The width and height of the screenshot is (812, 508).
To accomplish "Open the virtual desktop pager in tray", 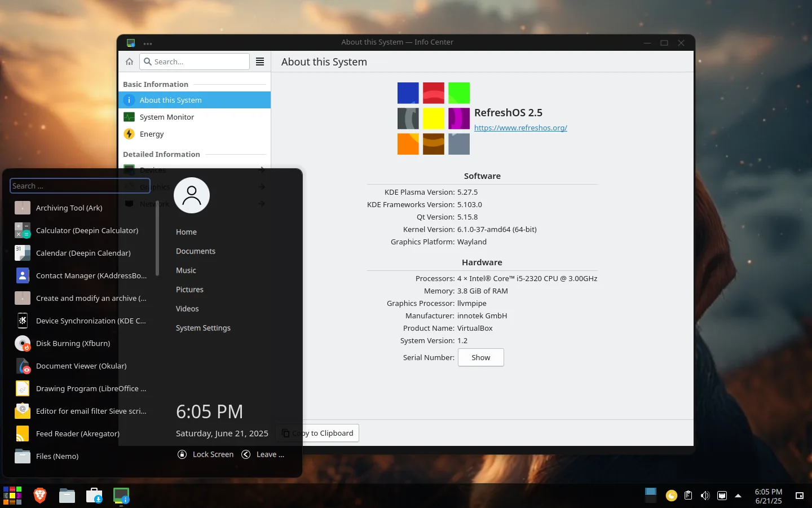I will [x=651, y=496].
